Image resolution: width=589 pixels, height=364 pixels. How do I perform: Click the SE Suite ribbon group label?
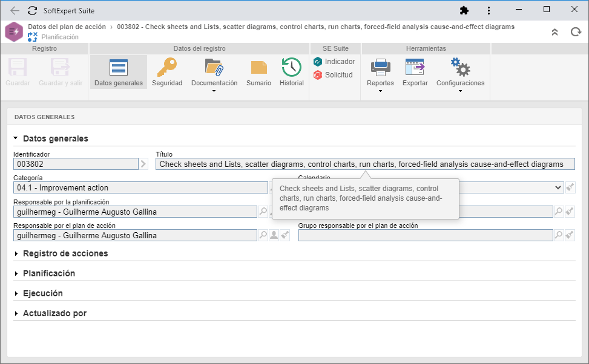(335, 48)
